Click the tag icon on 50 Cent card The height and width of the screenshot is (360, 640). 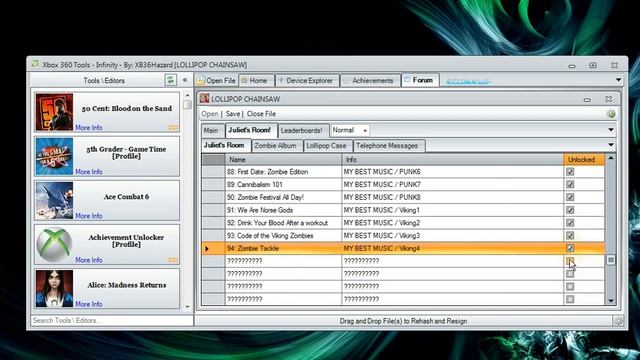173,128
